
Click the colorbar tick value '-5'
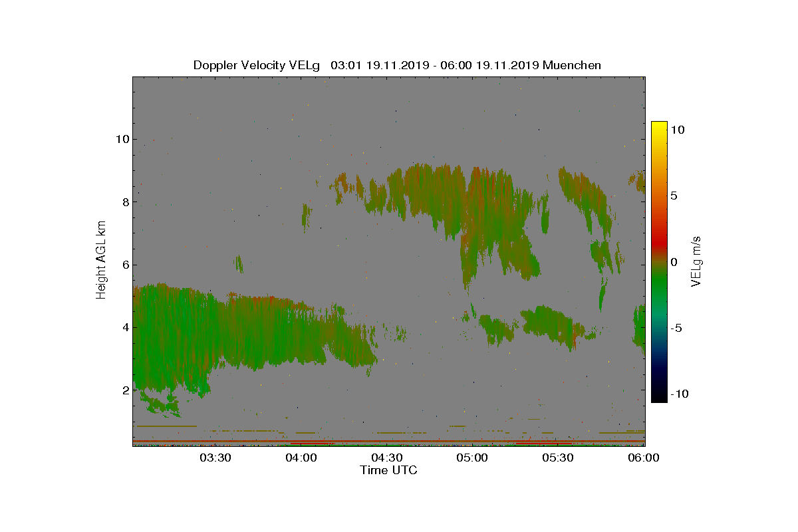(x=676, y=328)
